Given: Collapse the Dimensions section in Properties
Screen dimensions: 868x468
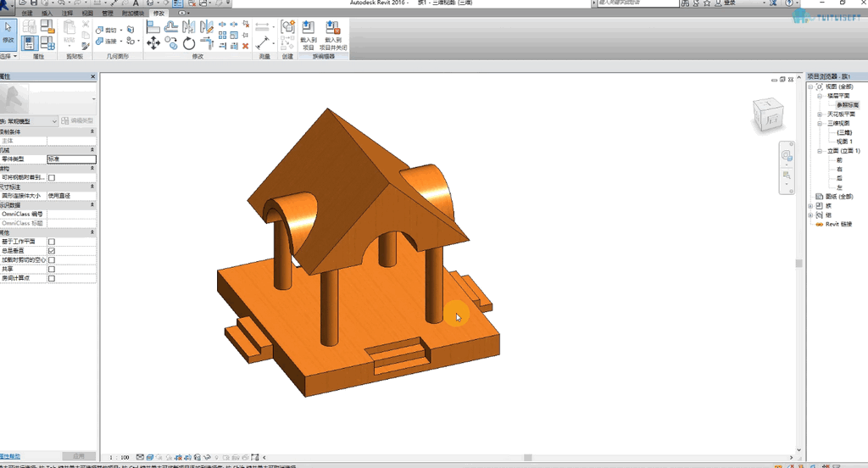Looking at the screenshot, I should 92,187.
